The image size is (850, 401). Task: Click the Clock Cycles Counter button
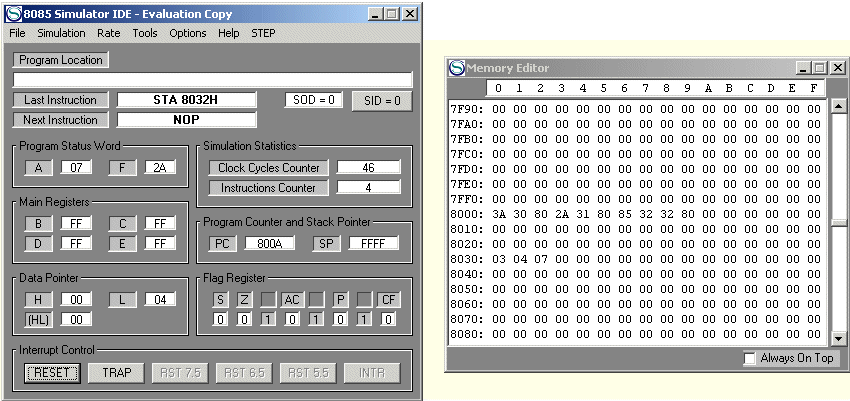[x=268, y=167]
